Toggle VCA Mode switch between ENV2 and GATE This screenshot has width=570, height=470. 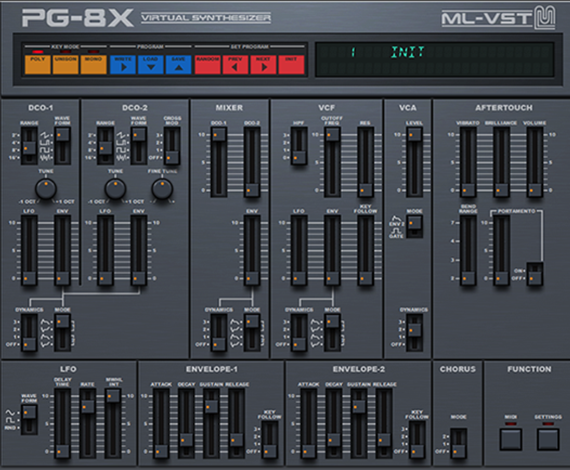coord(414,226)
